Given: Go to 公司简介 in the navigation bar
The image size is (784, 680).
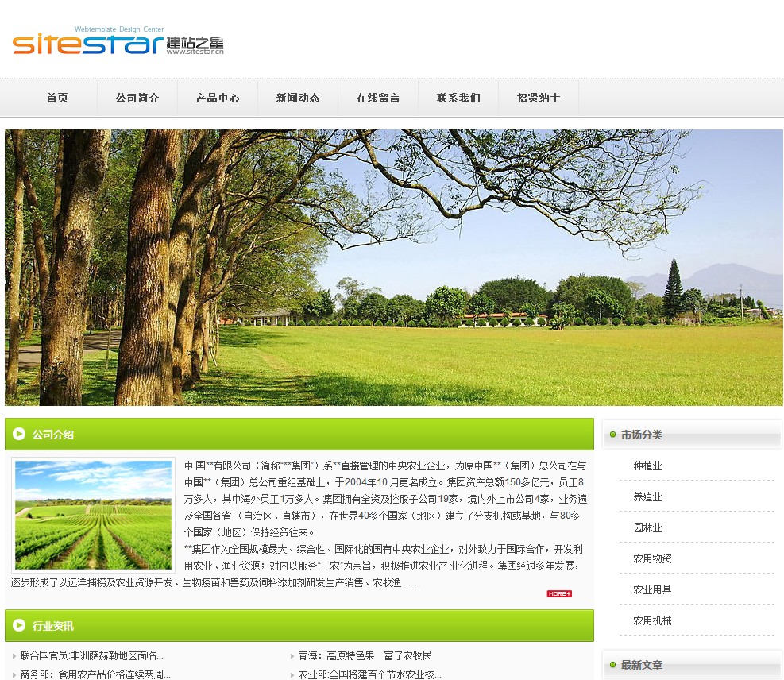Looking at the screenshot, I should [137, 98].
